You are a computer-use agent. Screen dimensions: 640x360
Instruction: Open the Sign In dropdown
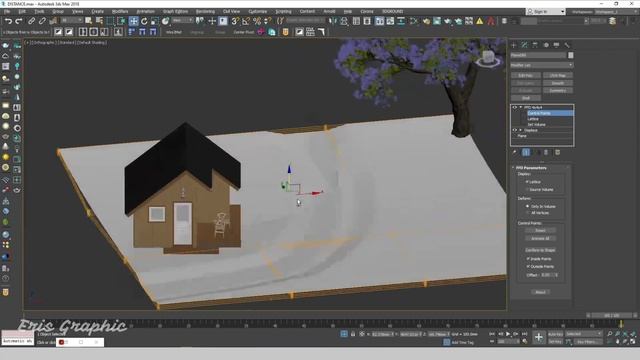pyautogui.click(x=546, y=12)
